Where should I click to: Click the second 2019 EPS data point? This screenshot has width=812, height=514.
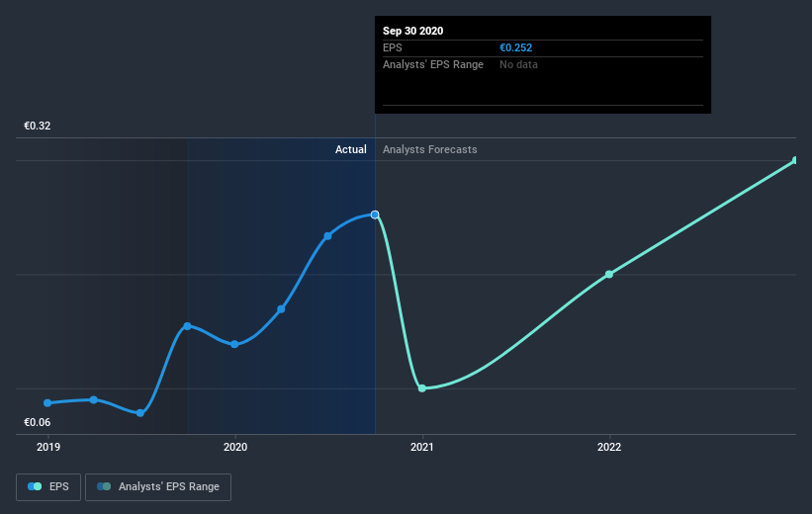(x=94, y=399)
